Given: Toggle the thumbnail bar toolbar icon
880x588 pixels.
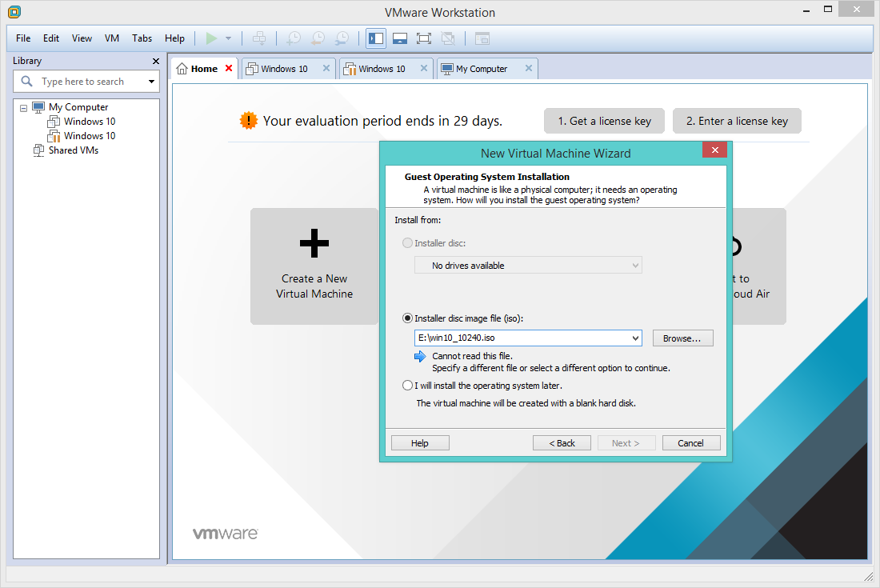Looking at the screenshot, I should [x=400, y=38].
